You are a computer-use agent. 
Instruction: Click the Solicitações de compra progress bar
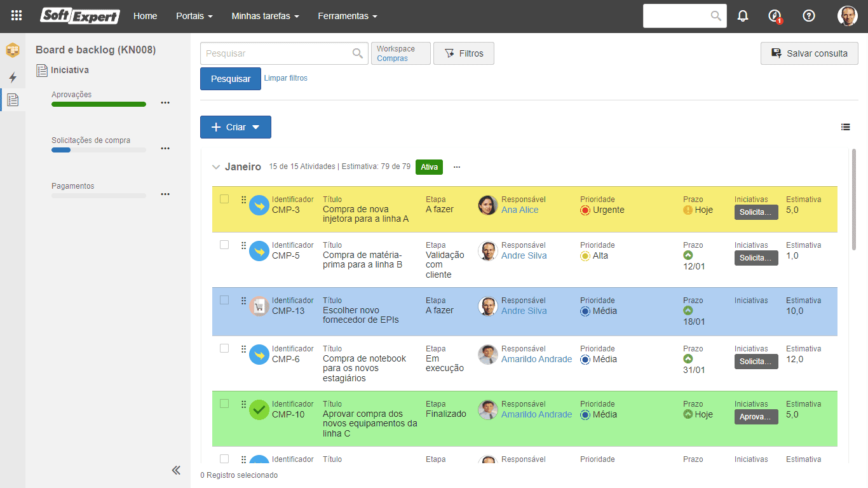coord(99,150)
